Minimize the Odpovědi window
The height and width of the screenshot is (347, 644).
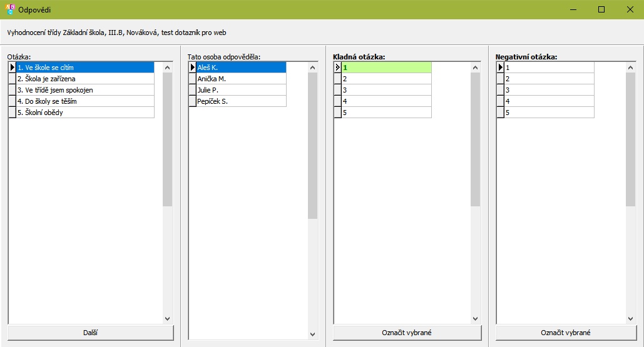(573, 9)
